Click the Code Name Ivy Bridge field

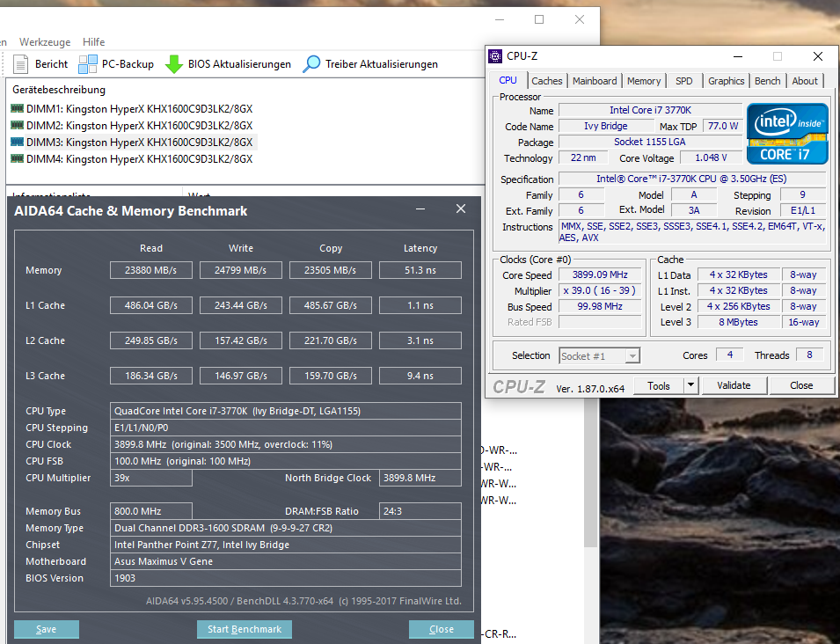coord(606,126)
